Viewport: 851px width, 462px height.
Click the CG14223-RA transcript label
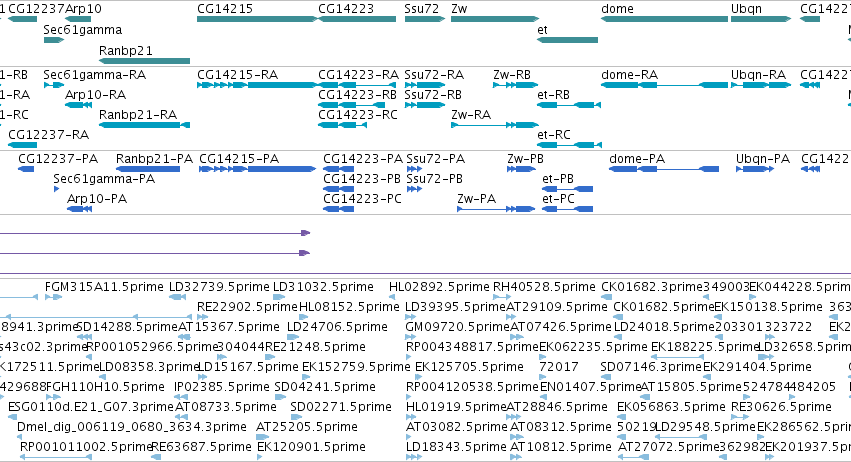pos(358,74)
